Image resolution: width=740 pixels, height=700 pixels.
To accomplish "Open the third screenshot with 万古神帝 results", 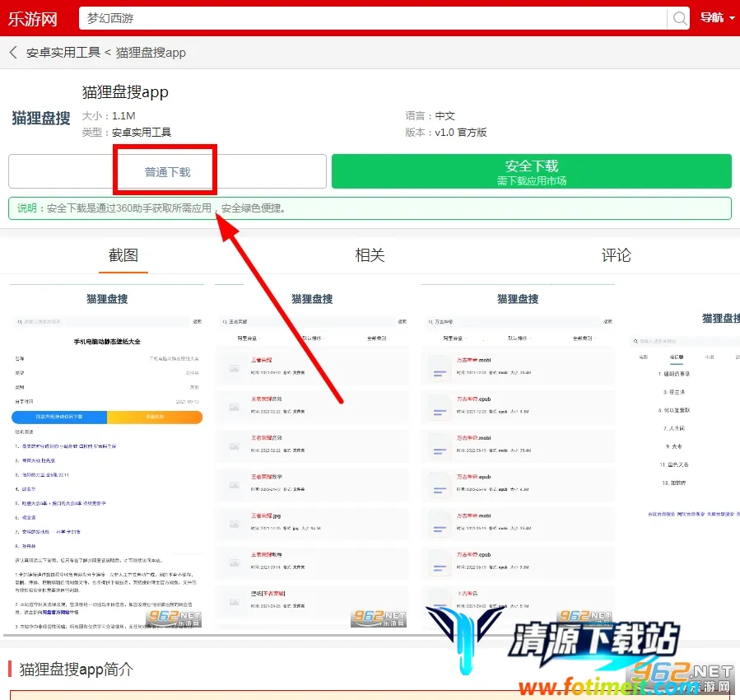I will point(518,458).
